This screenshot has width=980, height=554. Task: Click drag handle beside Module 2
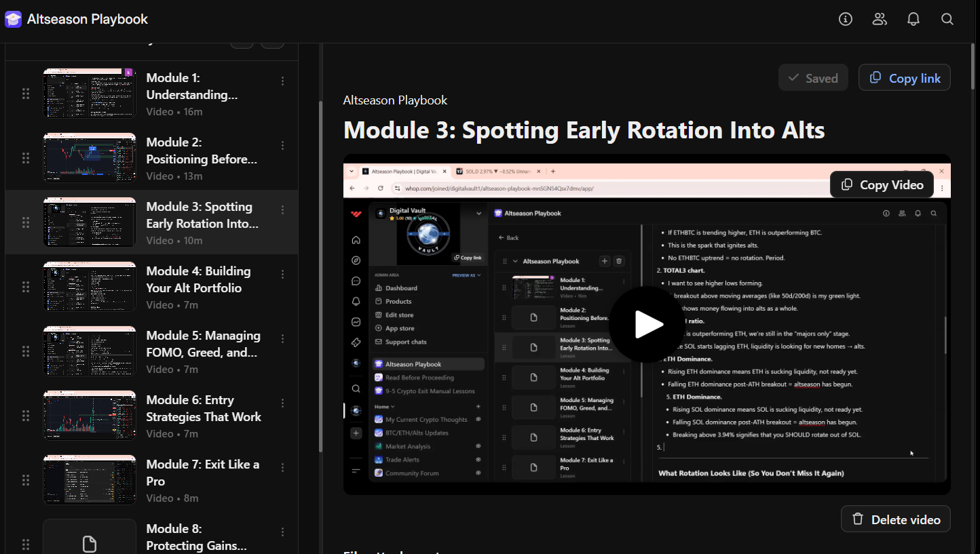(26, 158)
